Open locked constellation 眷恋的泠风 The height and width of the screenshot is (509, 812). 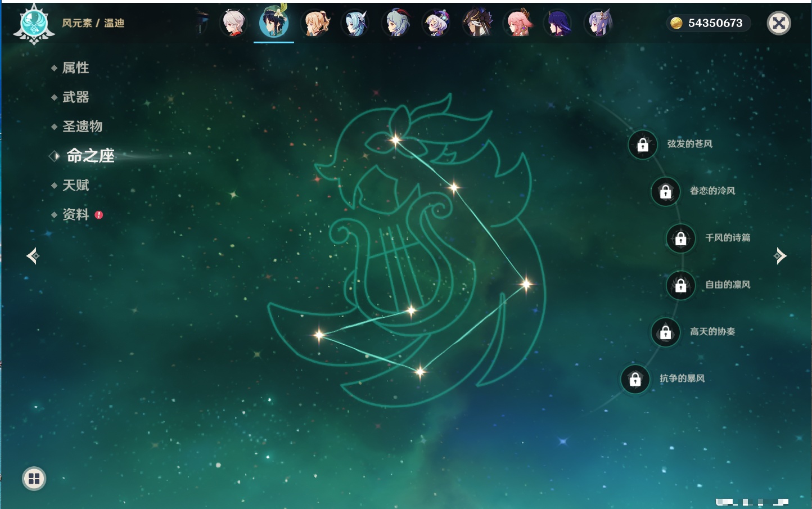(666, 192)
